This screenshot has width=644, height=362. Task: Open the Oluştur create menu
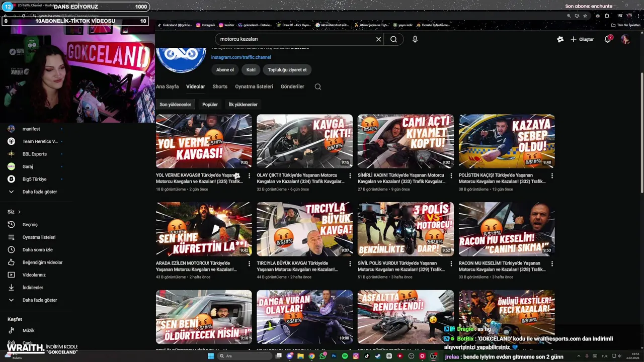[582, 39]
